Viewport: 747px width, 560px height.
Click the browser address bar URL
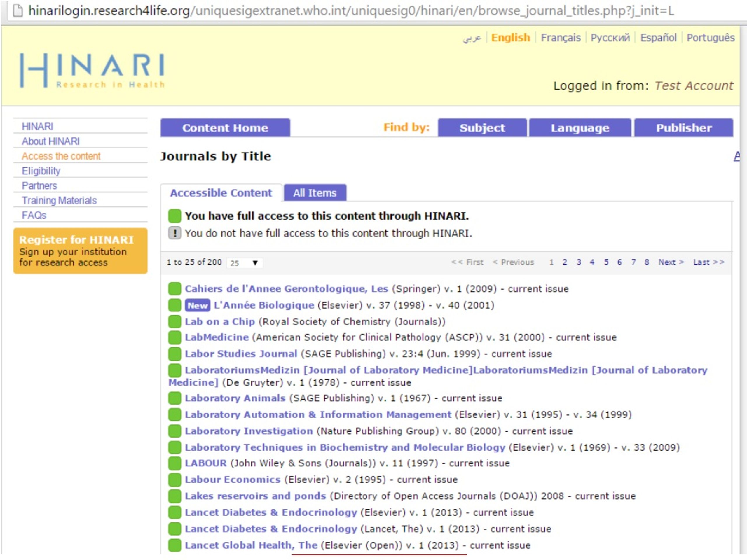(351, 11)
